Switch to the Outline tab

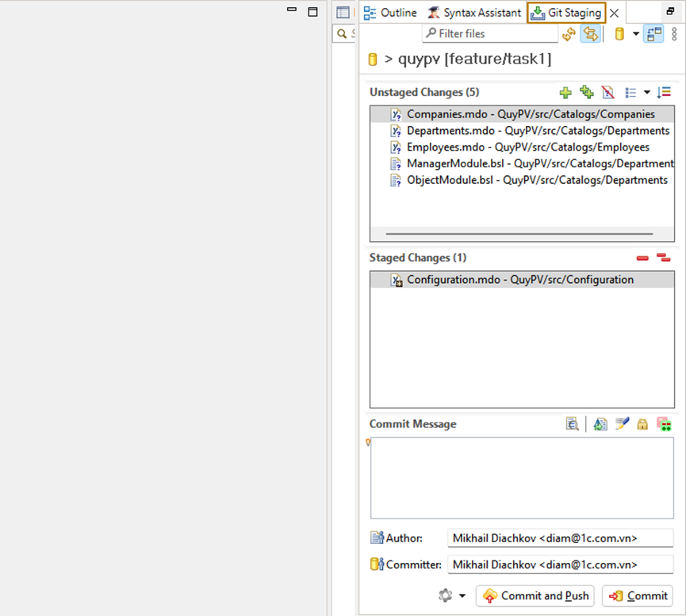(390, 13)
